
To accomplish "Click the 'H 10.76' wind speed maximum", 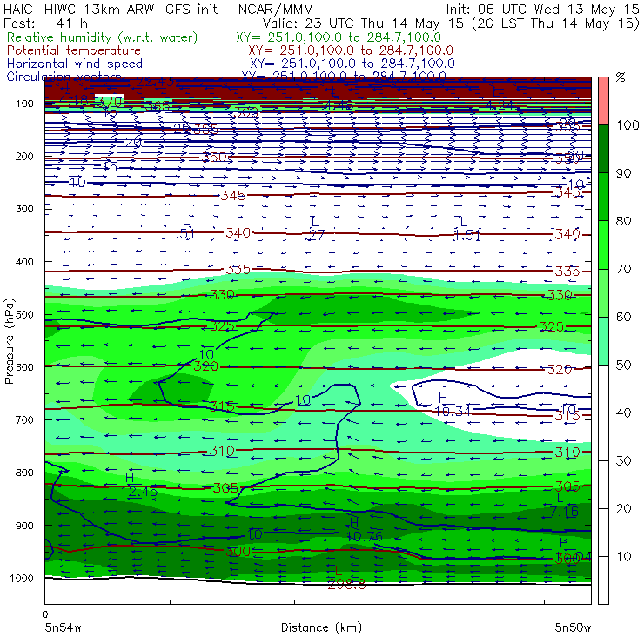I will [365, 529].
